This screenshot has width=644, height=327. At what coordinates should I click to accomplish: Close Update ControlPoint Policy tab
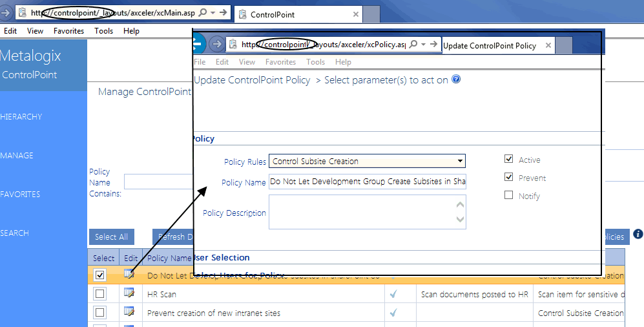pos(548,46)
